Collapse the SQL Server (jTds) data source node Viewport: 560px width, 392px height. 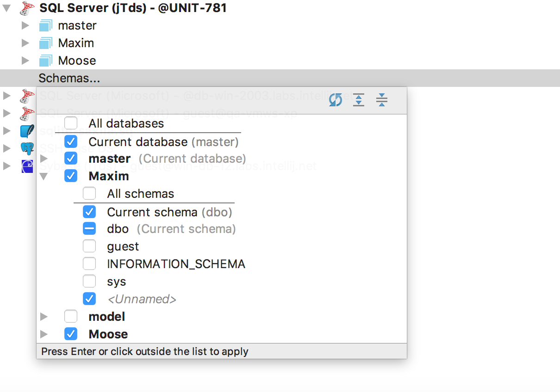click(x=6, y=8)
